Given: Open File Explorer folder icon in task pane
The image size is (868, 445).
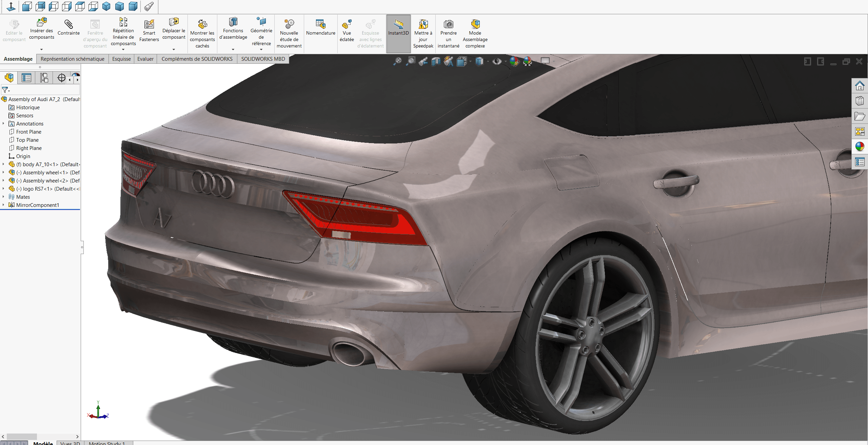Looking at the screenshot, I should (x=860, y=116).
